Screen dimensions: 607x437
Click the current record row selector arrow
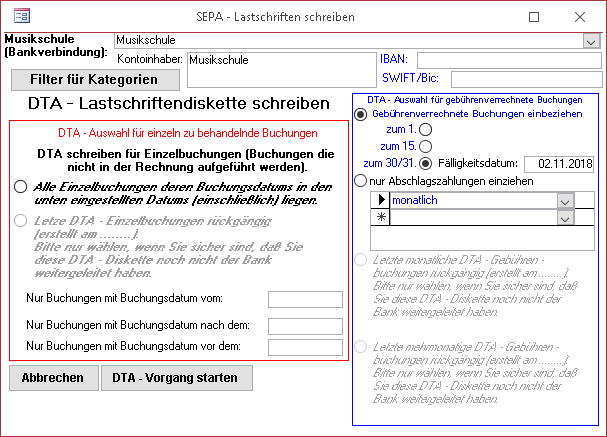[379, 201]
